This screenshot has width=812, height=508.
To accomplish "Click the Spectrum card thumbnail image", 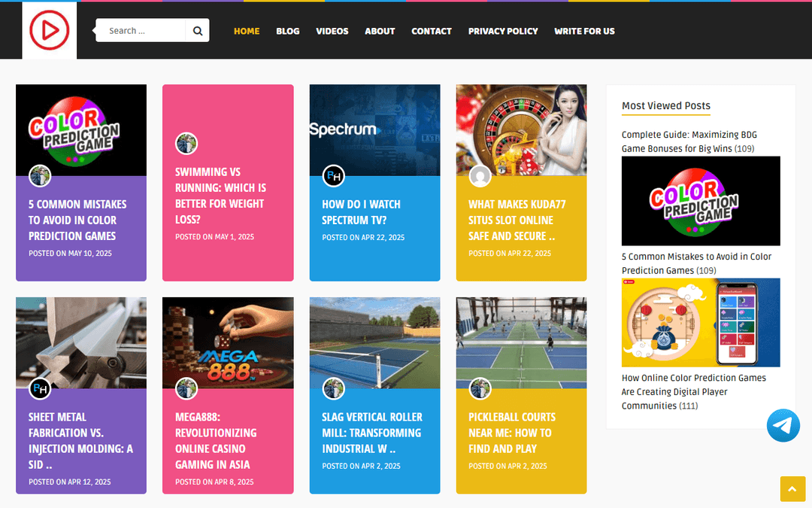I will [x=375, y=130].
